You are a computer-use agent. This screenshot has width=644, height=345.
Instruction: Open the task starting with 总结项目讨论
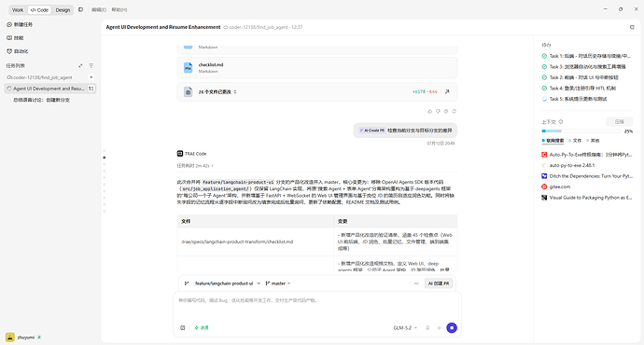point(41,100)
